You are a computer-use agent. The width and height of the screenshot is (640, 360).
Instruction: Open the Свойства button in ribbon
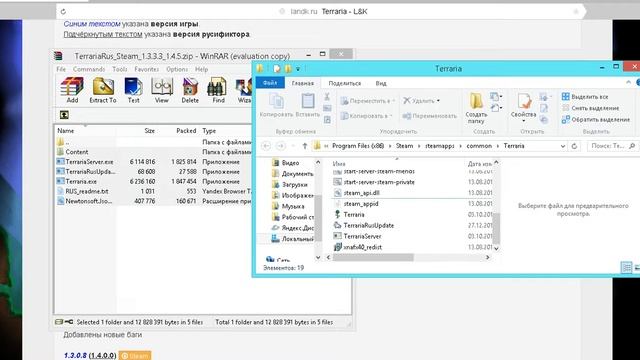click(524, 107)
